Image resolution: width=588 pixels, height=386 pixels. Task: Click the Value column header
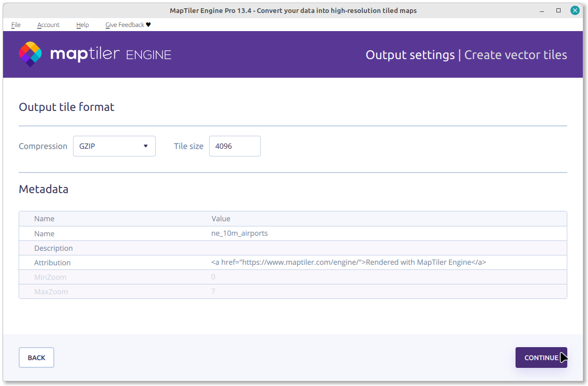tap(221, 219)
